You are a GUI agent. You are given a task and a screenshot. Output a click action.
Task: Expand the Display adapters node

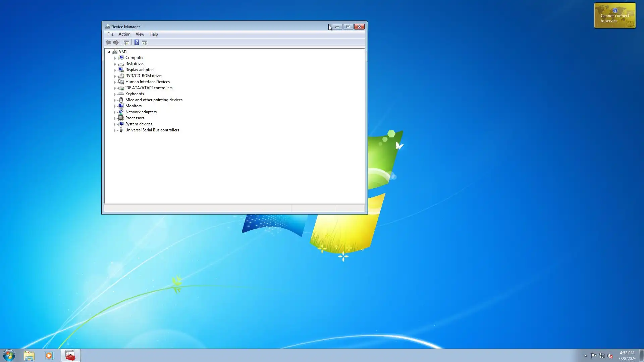[115, 70]
